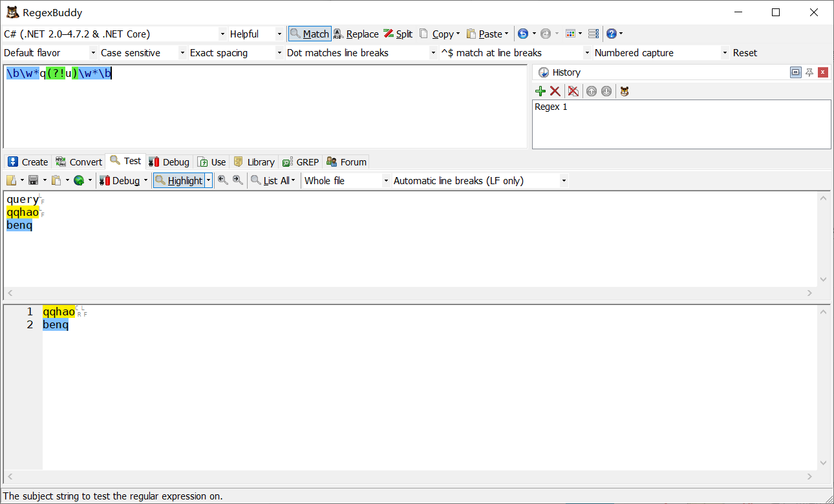Toggle Match mode on
This screenshot has height=504, width=834.
310,34
